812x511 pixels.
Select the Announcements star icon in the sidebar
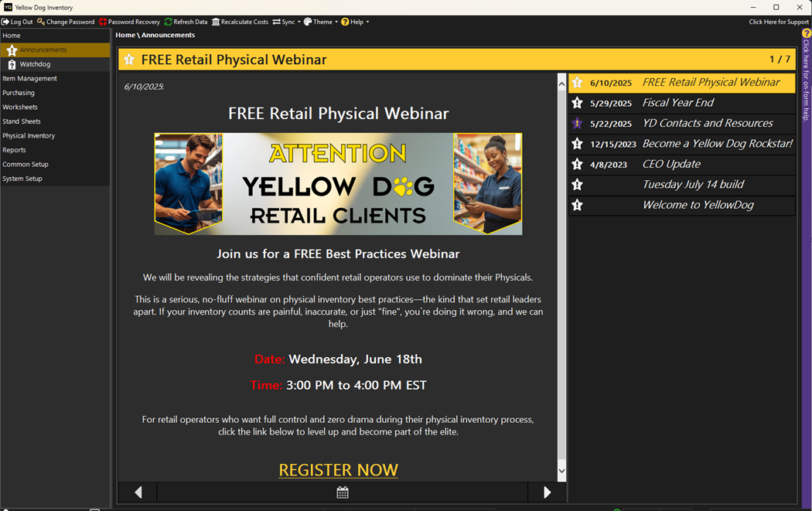[12, 50]
